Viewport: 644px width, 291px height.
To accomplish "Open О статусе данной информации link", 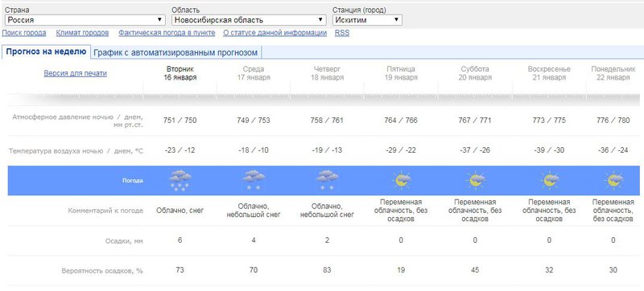I will [x=275, y=33].
